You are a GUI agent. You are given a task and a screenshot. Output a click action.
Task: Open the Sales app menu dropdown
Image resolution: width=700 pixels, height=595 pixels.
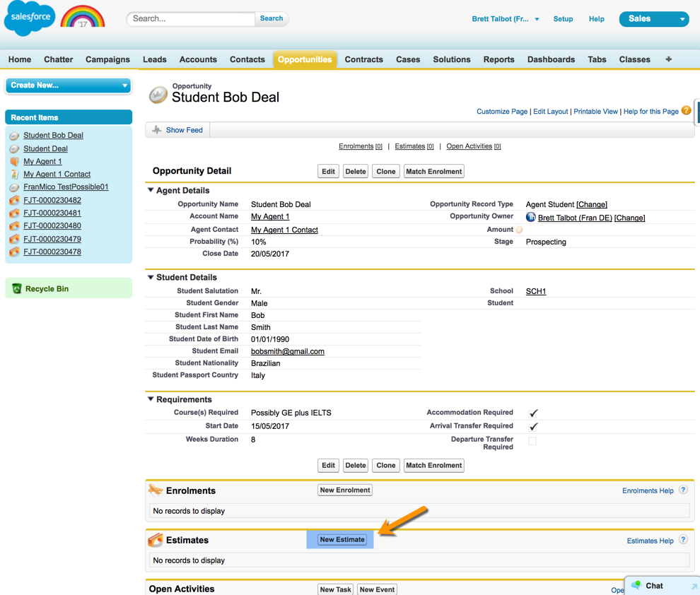pyautogui.click(x=653, y=19)
